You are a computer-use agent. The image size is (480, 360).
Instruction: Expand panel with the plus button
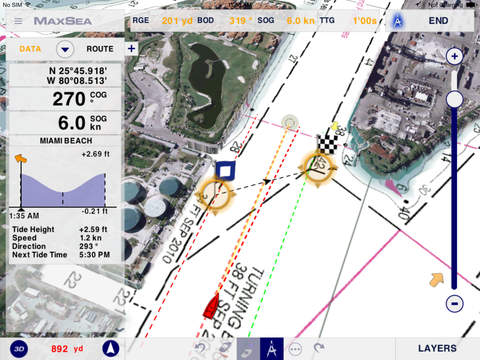132,49
